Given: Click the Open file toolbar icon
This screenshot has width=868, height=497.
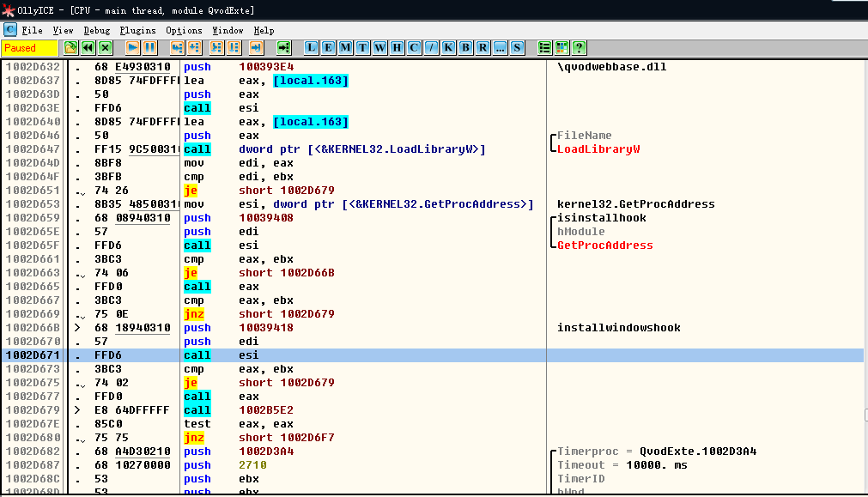Looking at the screenshot, I should pos(70,48).
